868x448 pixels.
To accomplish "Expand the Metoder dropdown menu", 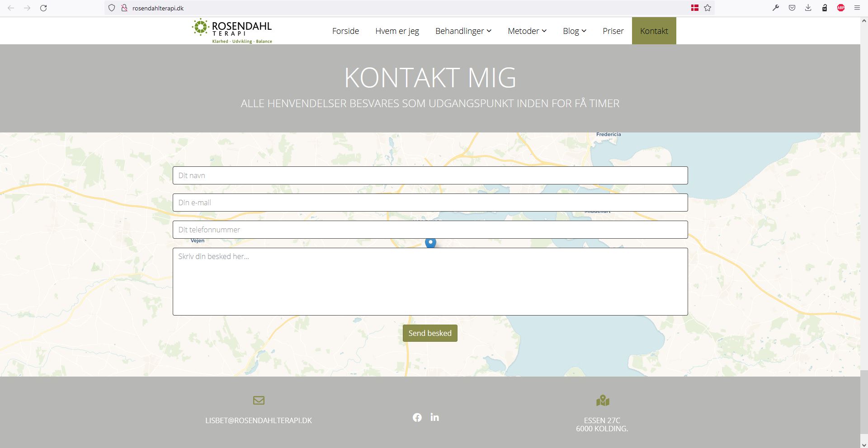I will pos(527,31).
